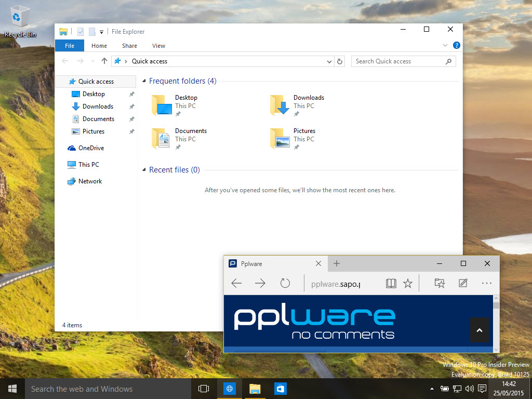
Task: Unpin Desktop from Quick access sidebar
Action: click(131, 94)
